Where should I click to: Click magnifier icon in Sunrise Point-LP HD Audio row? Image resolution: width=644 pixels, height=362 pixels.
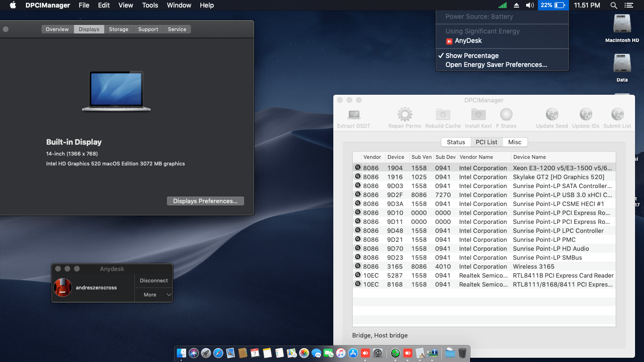coord(358,248)
